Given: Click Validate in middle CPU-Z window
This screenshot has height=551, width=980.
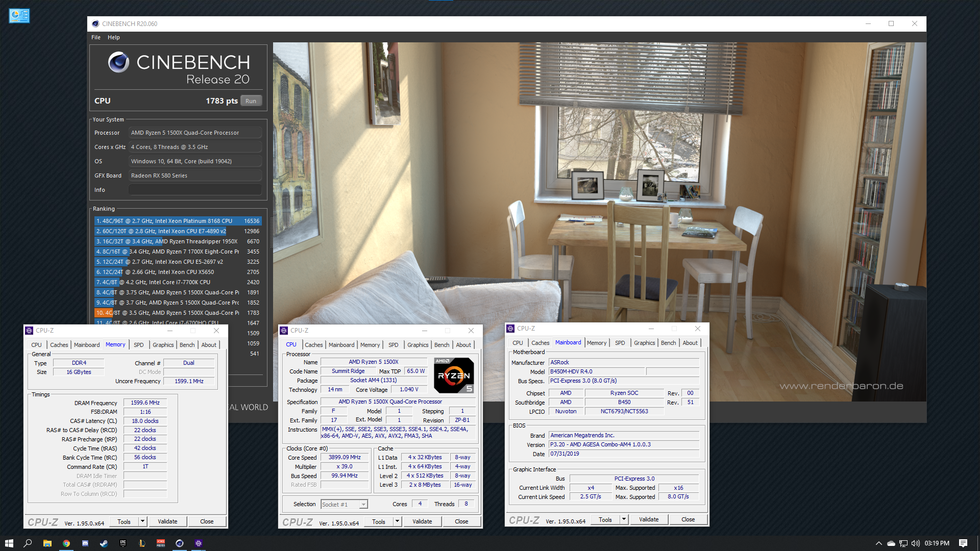Looking at the screenshot, I should (x=422, y=521).
